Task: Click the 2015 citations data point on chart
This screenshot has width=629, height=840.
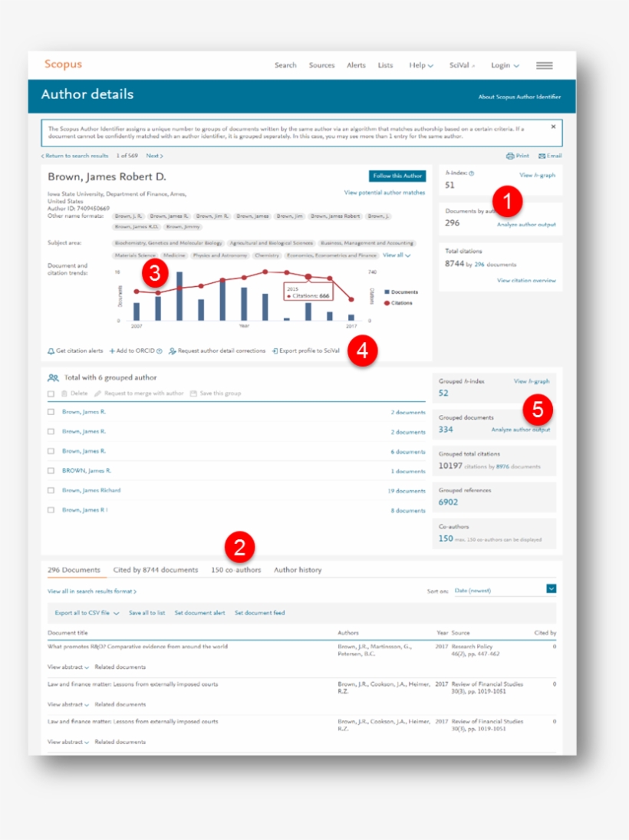Action: pos(308,276)
